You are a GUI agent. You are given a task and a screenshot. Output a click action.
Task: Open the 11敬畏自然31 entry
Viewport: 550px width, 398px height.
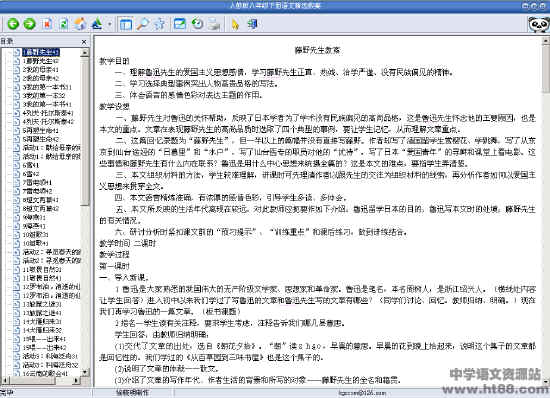(42, 269)
